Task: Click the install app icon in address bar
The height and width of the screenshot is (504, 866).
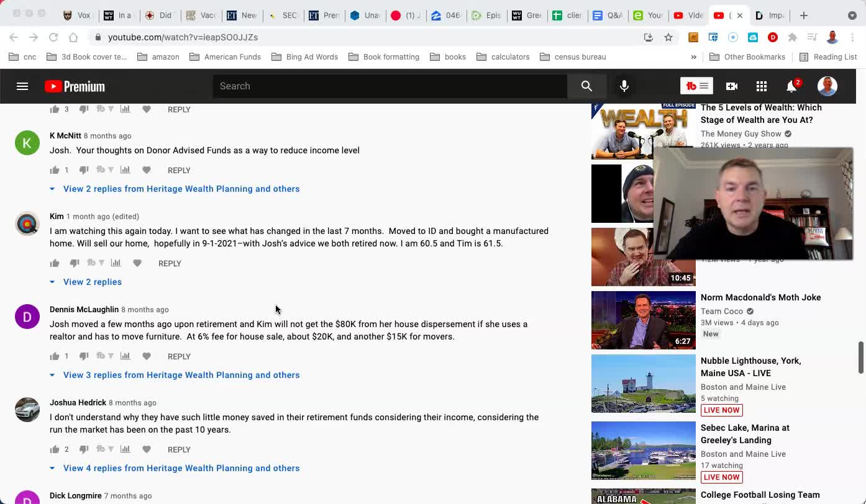Action: coord(649,37)
